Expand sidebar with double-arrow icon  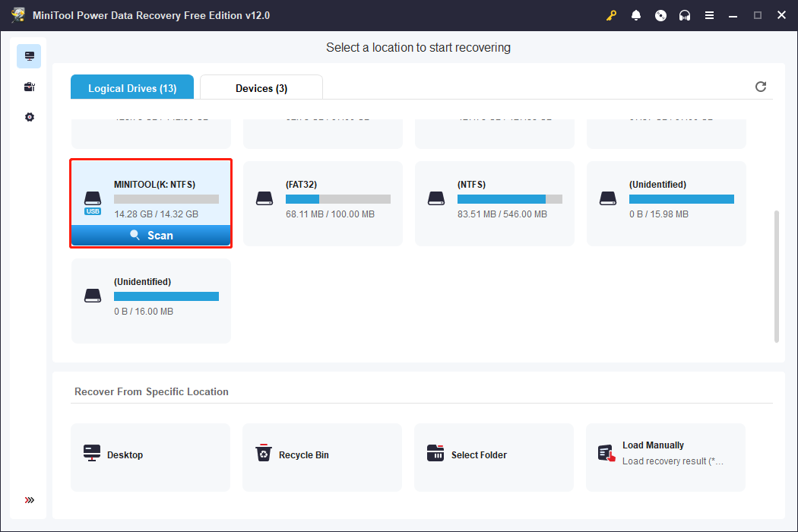[29, 500]
